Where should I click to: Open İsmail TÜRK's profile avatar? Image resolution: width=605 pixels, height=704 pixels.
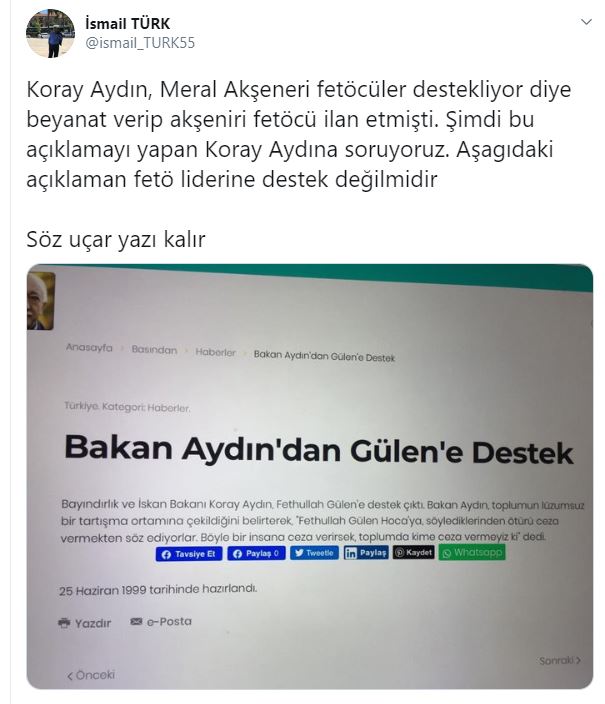pyautogui.click(x=50, y=34)
